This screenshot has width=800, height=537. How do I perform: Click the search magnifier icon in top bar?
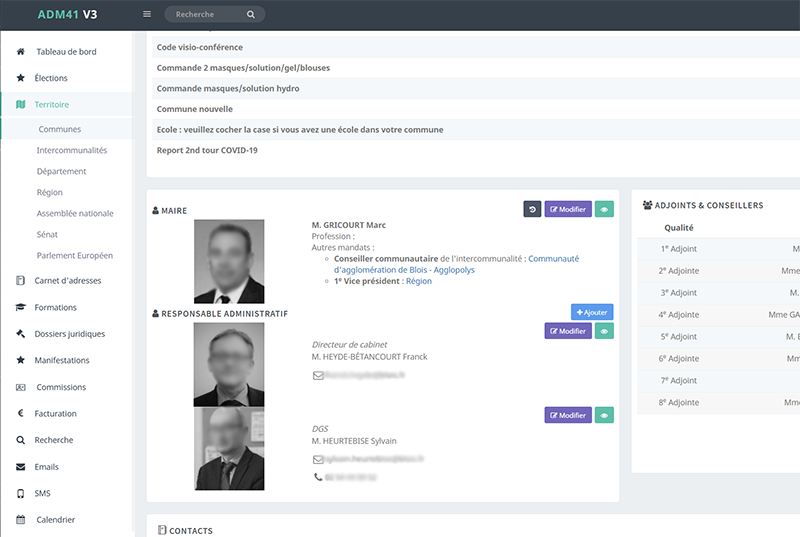pos(251,14)
